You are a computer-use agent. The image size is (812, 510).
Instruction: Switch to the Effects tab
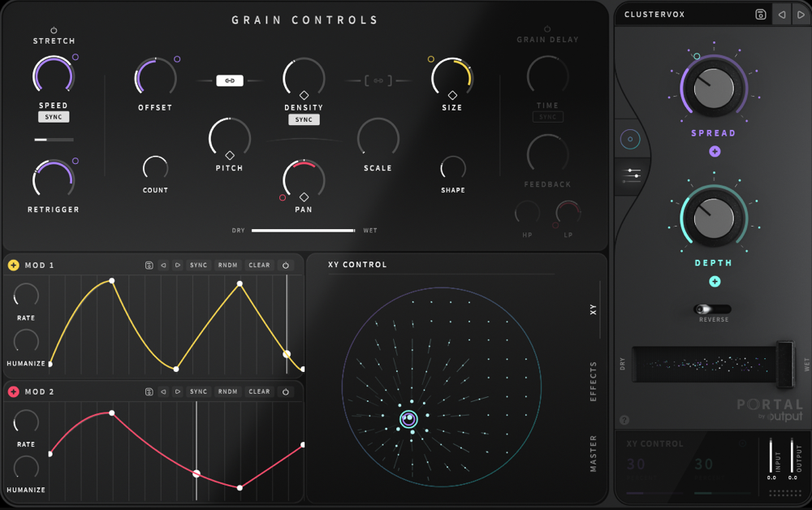click(593, 382)
